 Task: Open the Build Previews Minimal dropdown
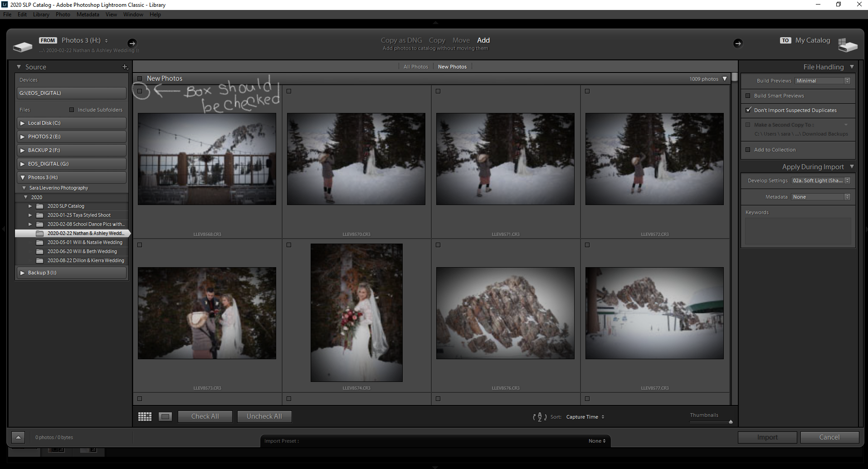click(x=822, y=81)
